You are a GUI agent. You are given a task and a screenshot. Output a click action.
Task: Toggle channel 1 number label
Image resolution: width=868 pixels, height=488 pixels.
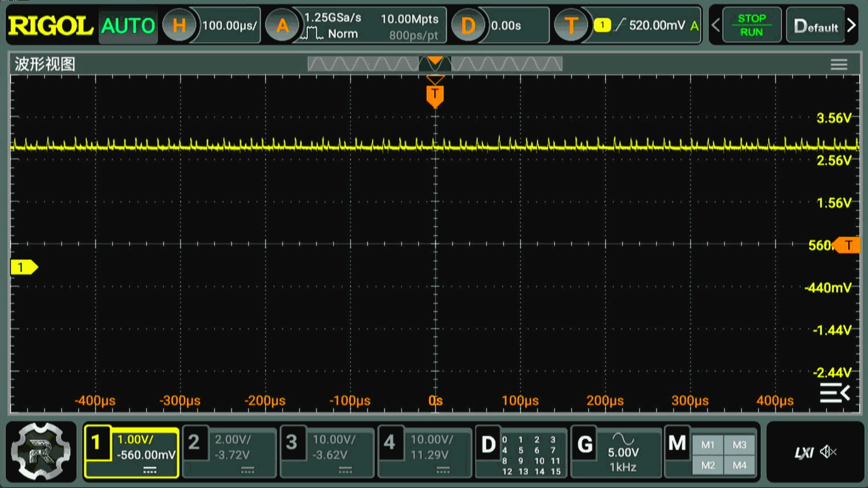pos(97,443)
